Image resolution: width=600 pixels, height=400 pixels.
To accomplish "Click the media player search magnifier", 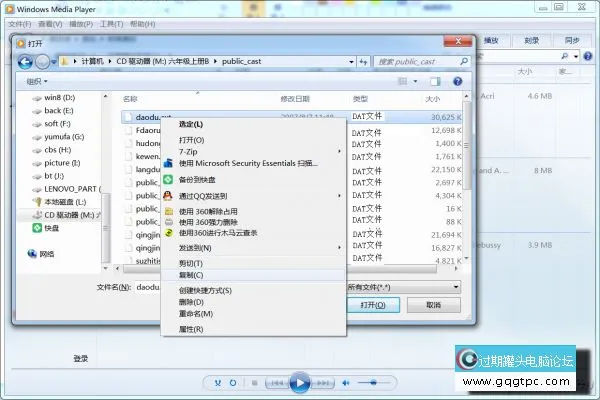I will click(564, 56).
